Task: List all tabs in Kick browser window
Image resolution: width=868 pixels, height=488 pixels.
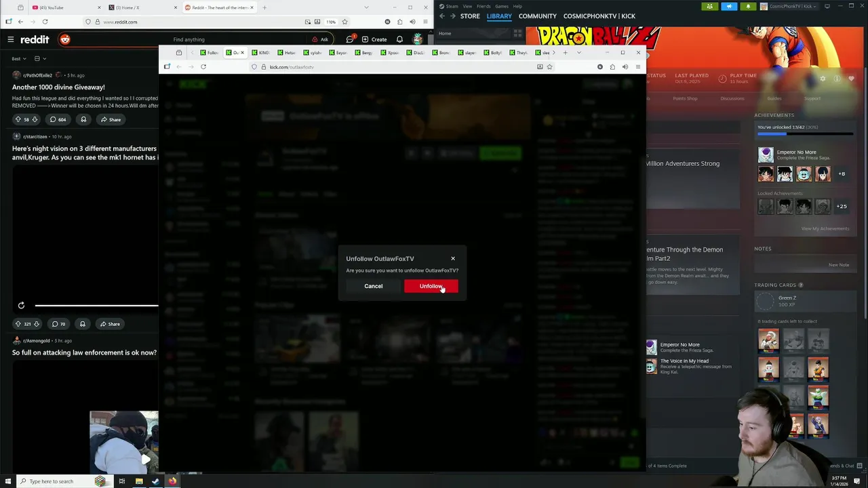Action: [x=578, y=52]
